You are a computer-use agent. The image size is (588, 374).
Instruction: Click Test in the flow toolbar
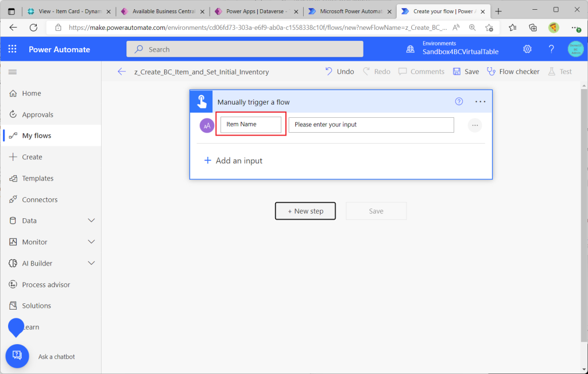[x=560, y=71]
